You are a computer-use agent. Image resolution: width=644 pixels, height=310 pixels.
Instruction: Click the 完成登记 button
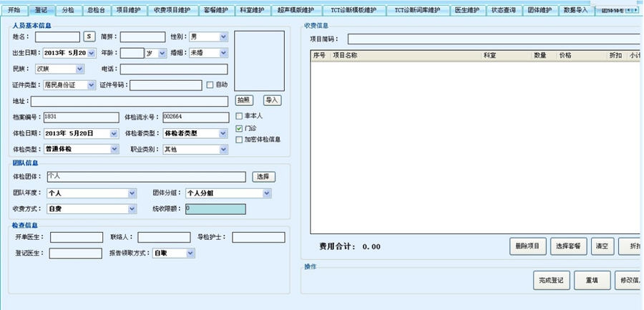coord(551,281)
